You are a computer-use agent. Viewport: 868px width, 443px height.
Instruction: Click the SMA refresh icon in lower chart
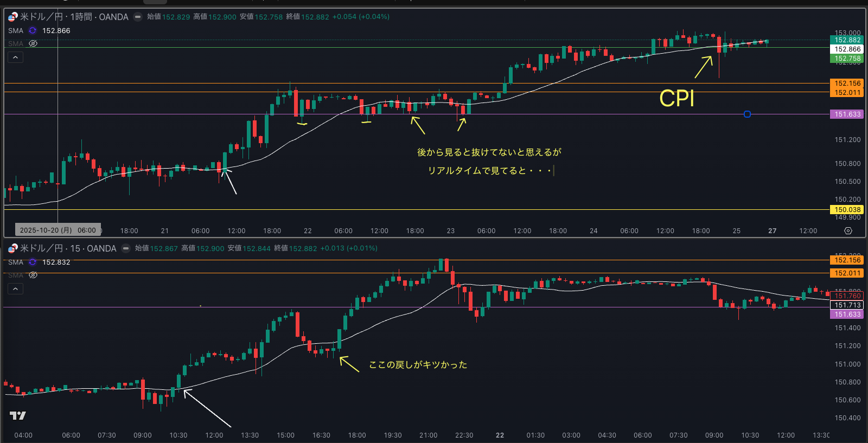pyautogui.click(x=33, y=262)
